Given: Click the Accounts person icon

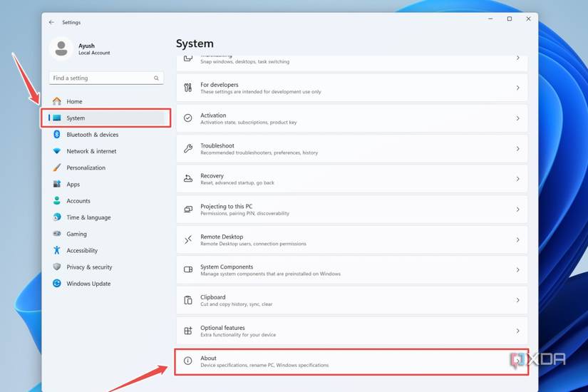Looking at the screenshot, I should tap(57, 200).
